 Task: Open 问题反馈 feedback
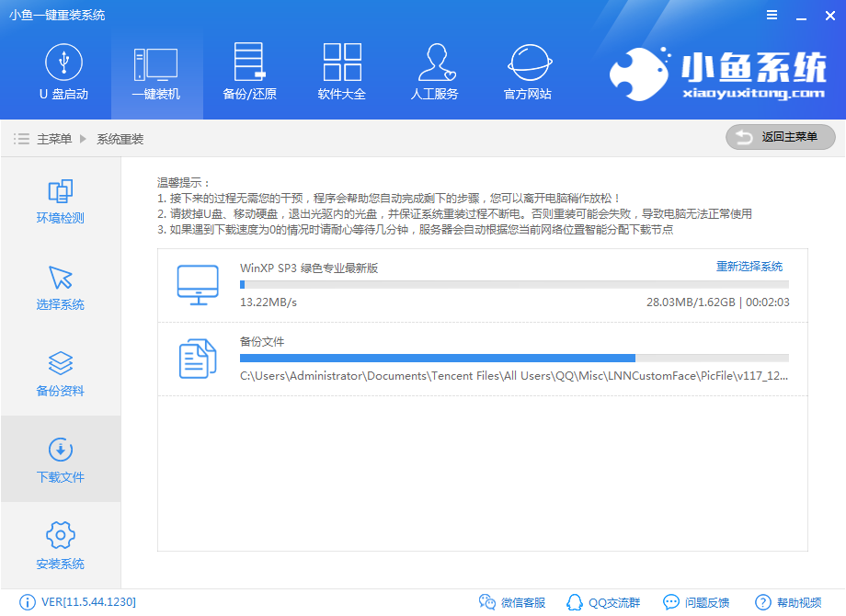point(696,602)
